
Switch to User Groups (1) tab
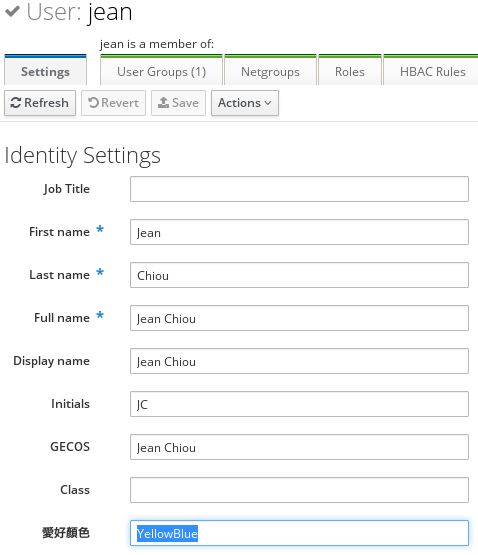161,70
